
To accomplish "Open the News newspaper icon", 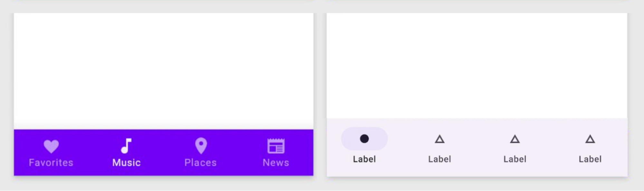I will [276, 146].
